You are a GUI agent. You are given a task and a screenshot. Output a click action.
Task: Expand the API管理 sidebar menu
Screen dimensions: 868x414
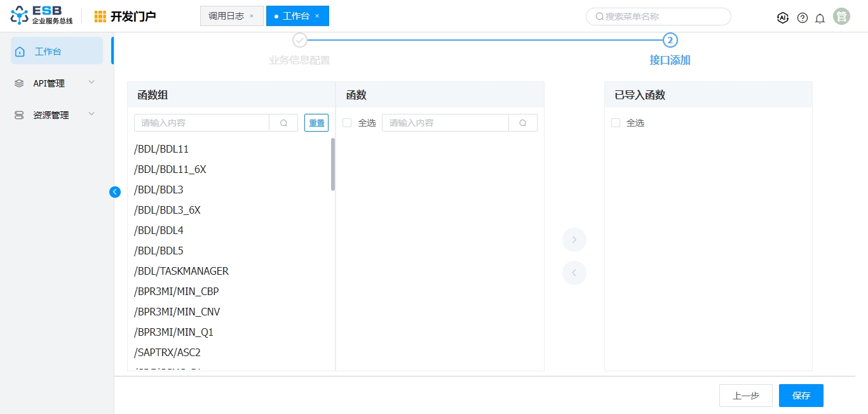coord(57,83)
